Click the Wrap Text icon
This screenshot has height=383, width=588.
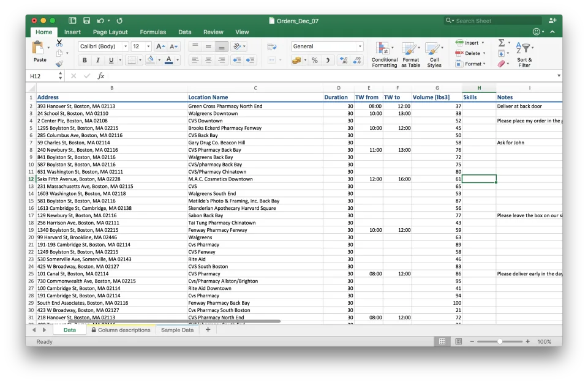tap(272, 46)
